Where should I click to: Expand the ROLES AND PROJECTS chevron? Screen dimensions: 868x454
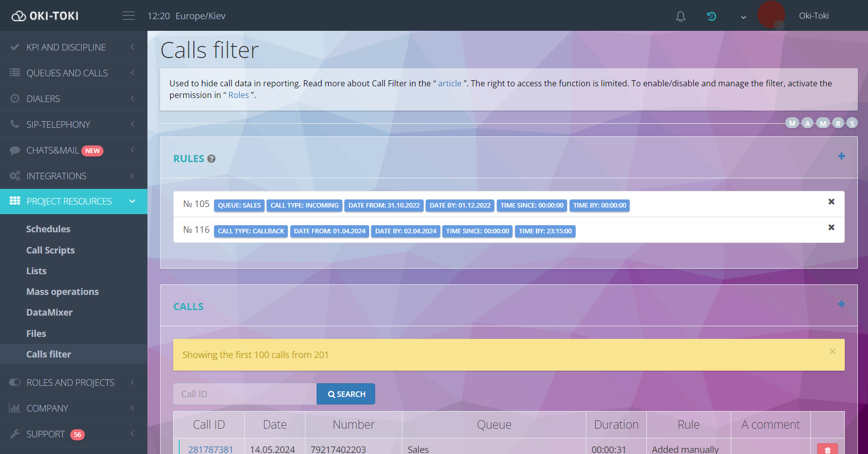[132, 382]
